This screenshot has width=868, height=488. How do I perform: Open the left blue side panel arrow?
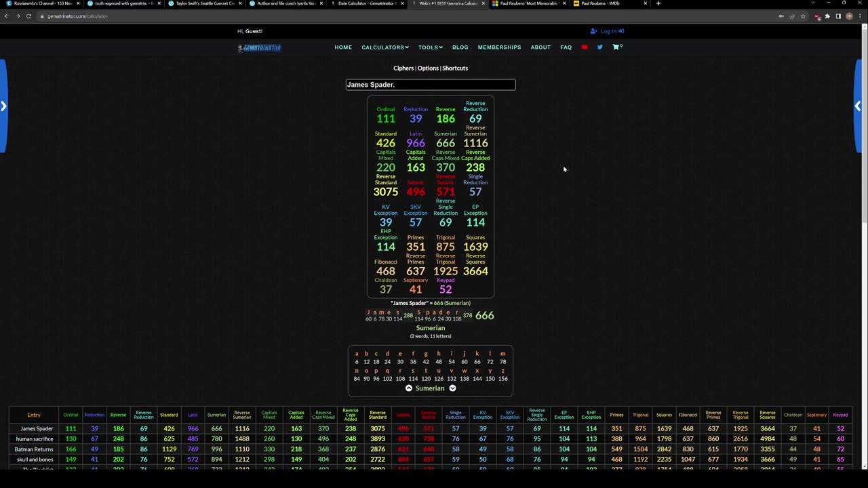[x=3, y=106]
